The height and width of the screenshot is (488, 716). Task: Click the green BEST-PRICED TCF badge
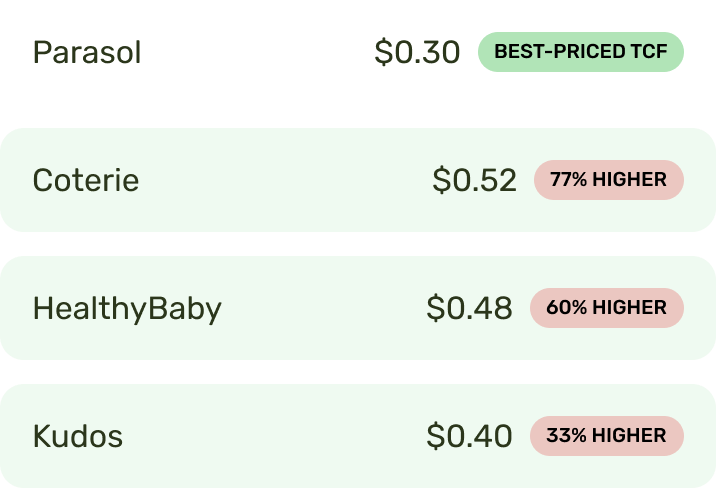coord(581,52)
